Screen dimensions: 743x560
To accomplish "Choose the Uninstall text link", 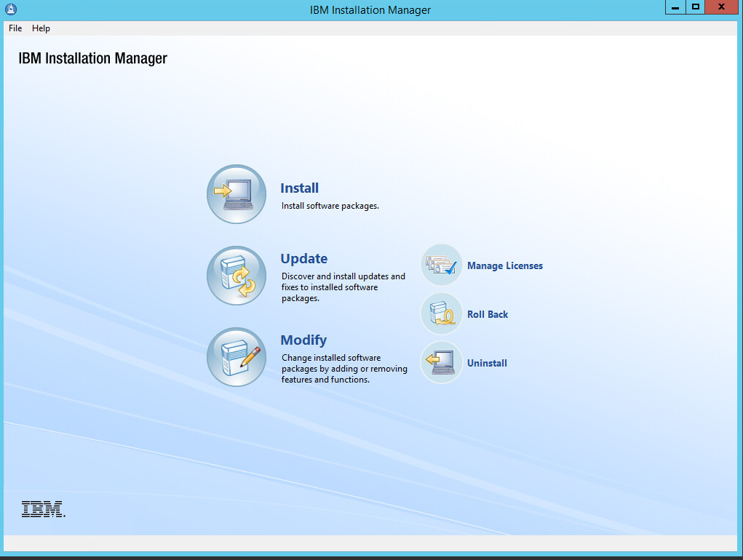I will (487, 364).
